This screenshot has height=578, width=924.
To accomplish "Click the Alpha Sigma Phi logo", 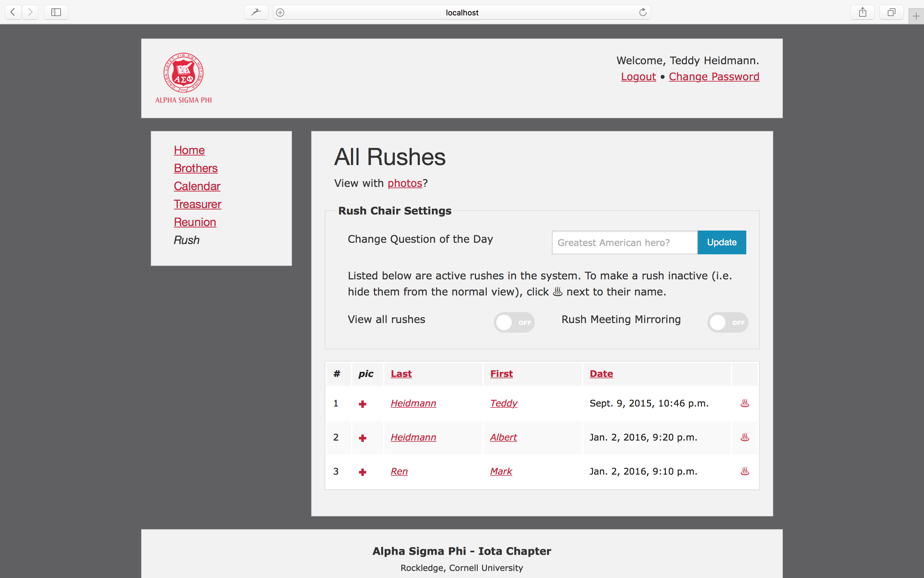I will [183, 78].
